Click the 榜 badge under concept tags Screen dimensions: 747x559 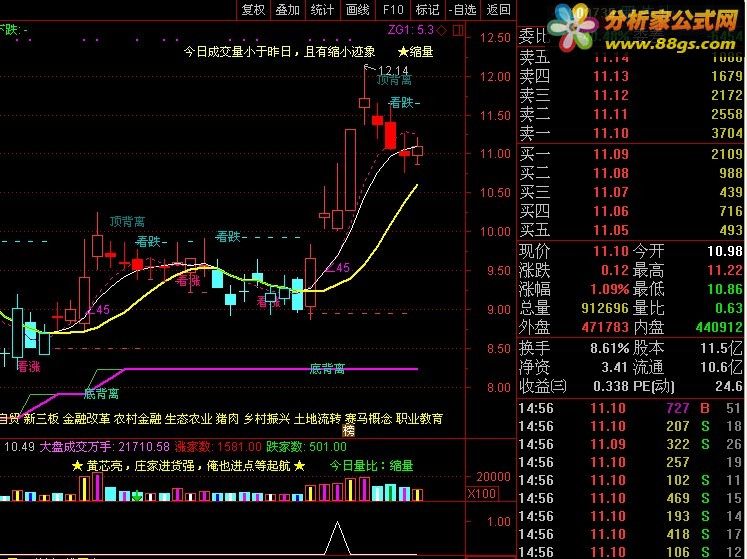point(349,431)
